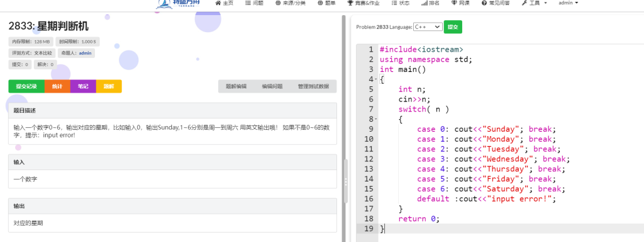The width and height of the screenshot is (644, 242).
Task: Go to the 来源/分类 menu item
Action: (x=291, y=3)
